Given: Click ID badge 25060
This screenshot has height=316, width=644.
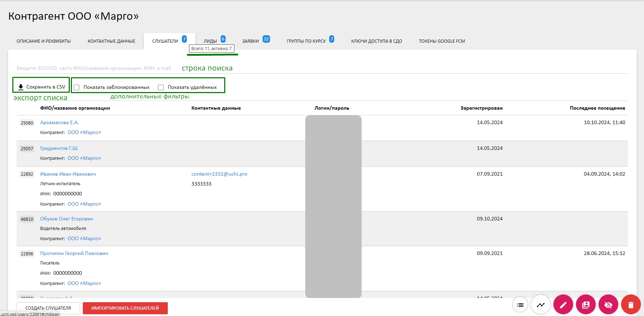Looking at the screenshot, I should 27,123.
